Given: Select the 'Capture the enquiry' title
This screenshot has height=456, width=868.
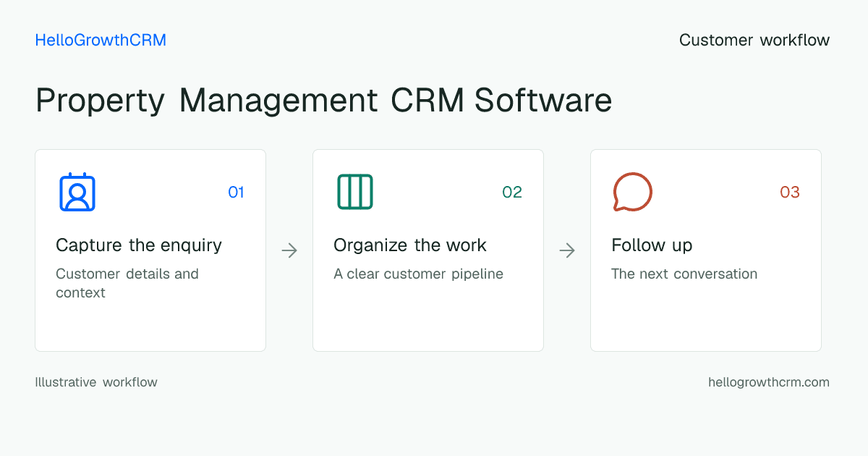Looking at the screenshot, I should point(139,245).
